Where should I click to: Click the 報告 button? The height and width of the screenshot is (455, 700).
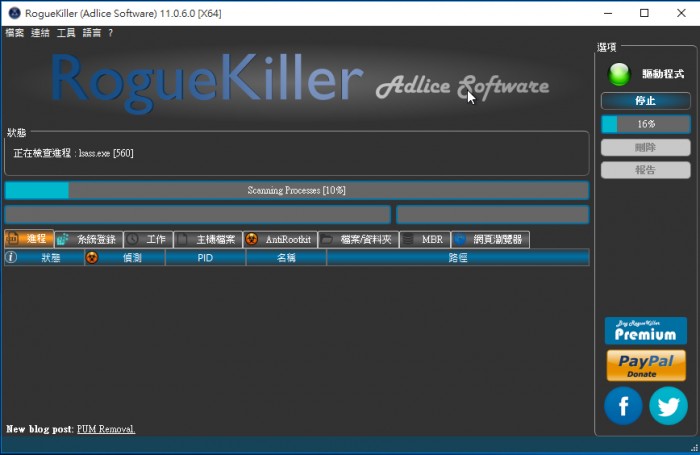[646, 170]
